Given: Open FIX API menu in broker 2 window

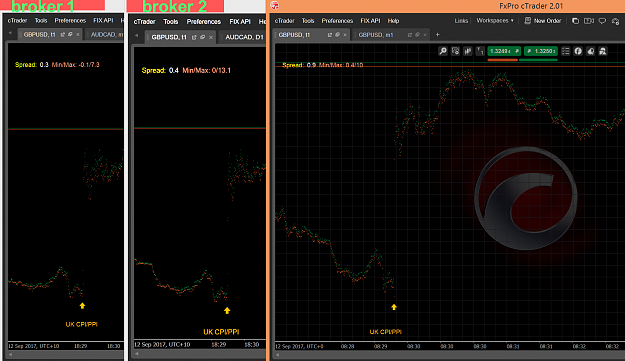Looking at the screenshot, I should click(240, 22).
